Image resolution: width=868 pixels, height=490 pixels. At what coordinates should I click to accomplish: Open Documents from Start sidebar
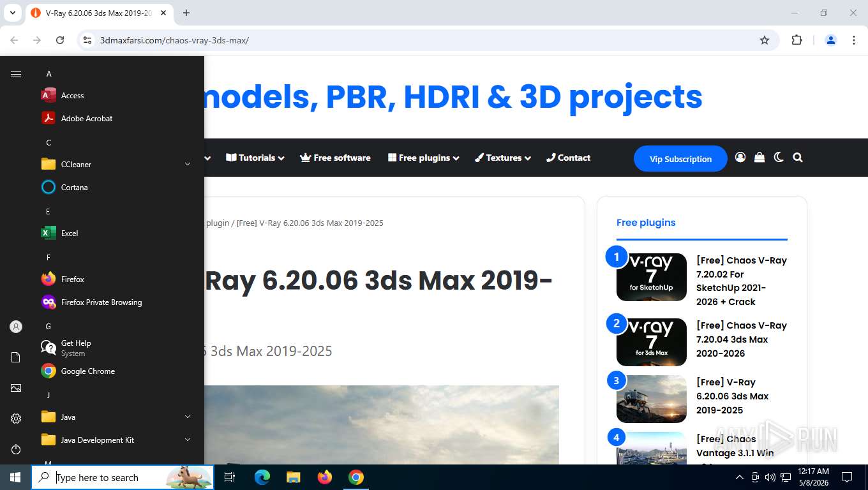click(16, 357)
